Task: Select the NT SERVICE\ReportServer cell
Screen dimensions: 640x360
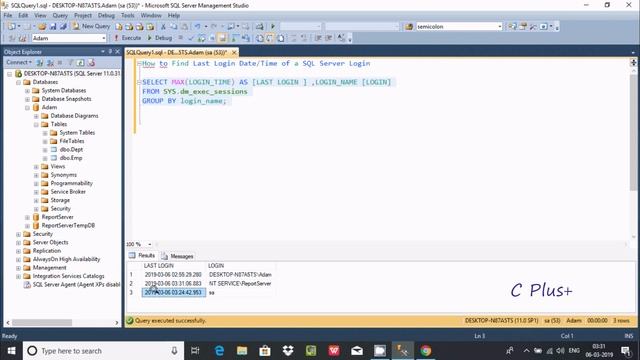Action: (x=240, y=284)
